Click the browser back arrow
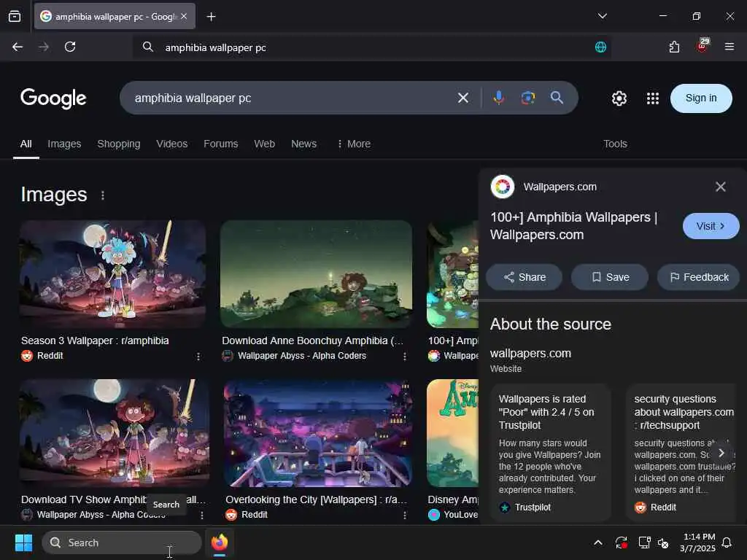The height and width of the screenshot is (560, 747). 18,47
